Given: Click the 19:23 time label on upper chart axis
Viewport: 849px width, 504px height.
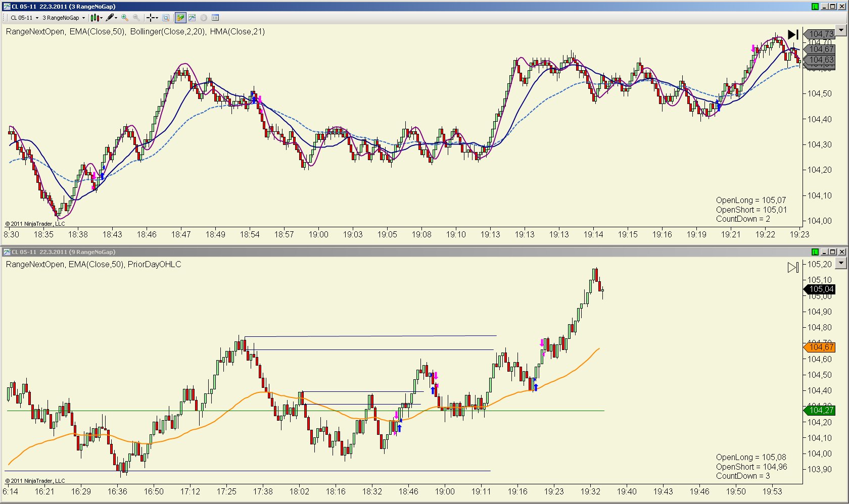Looking at the screenshot, I should tap(799, 234).
